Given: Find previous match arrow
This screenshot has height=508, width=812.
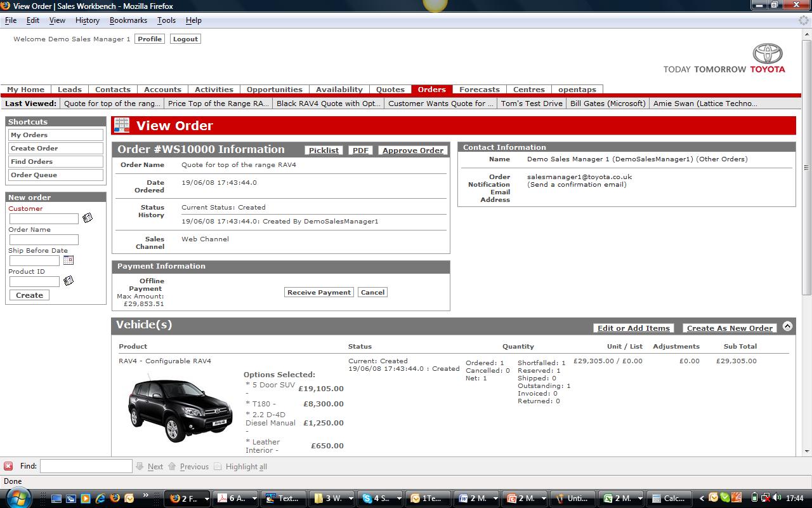Looking at the screenshot, I should point(172,466).
